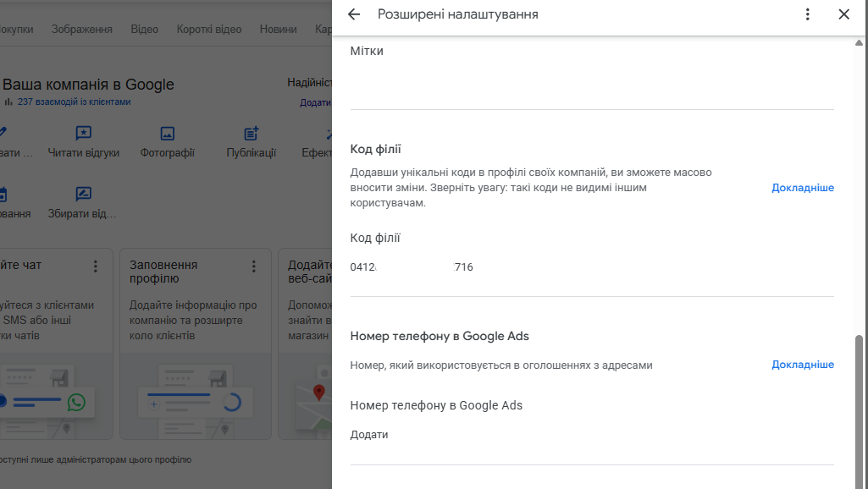Click Додати under Номер телефону в Google Ads
868x489 pixels.
[369, 435]
